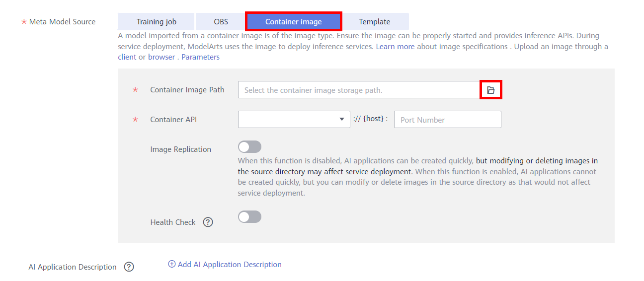Open the Learn more link about image specifications
This screenshot has width=644, height=281.
395,47
